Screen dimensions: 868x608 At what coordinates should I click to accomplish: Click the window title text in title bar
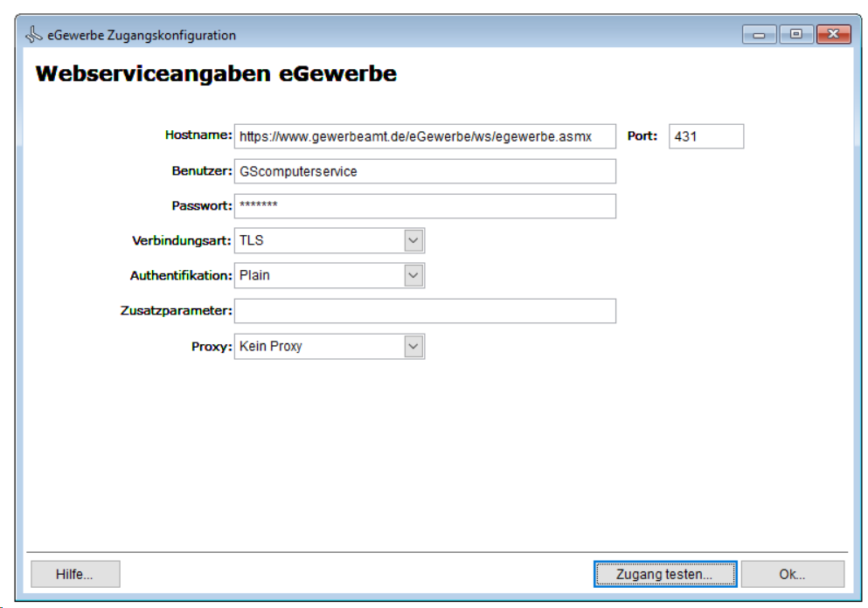(x=142, y=35)
